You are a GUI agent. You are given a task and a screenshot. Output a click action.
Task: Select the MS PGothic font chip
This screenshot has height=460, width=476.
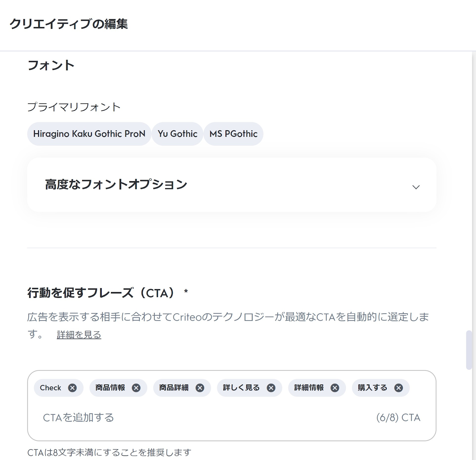pyautogui.click(x=234, y=134)
